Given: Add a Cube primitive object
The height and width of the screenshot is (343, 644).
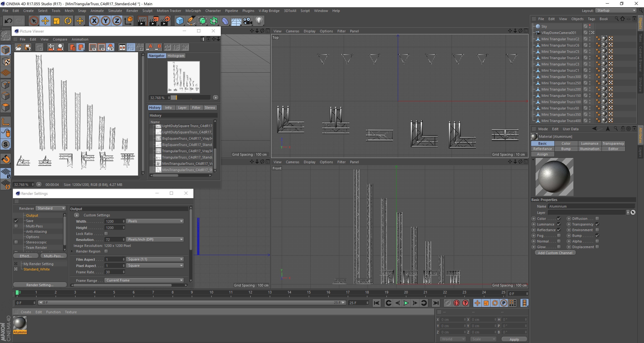Looking at the screenshot, I should click(180, 21).
